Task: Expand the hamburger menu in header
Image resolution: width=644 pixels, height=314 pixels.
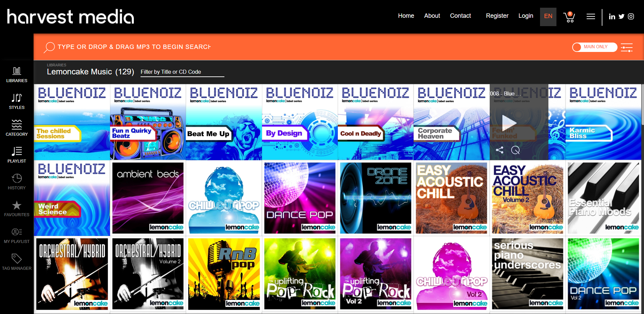Action: tap(591, 16)
